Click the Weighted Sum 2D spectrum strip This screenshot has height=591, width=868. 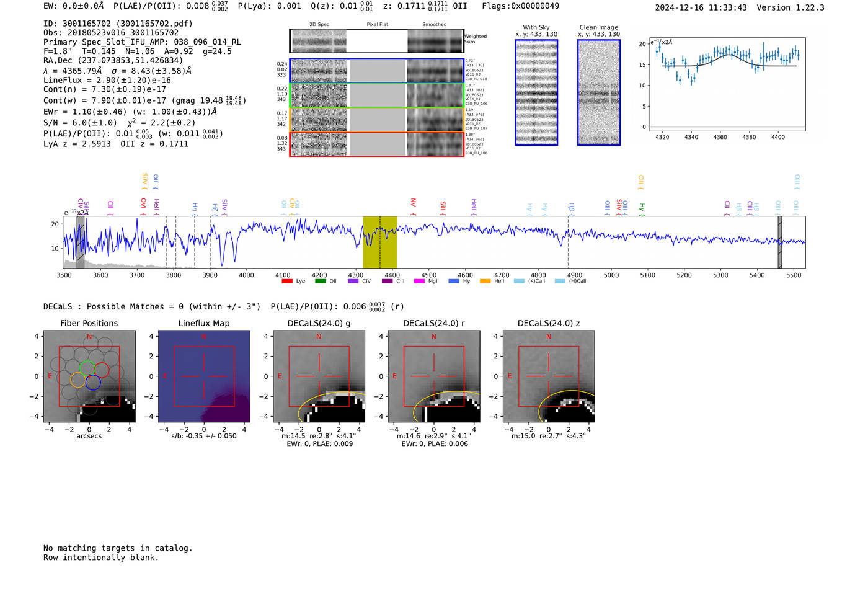(x=377, y=41)
